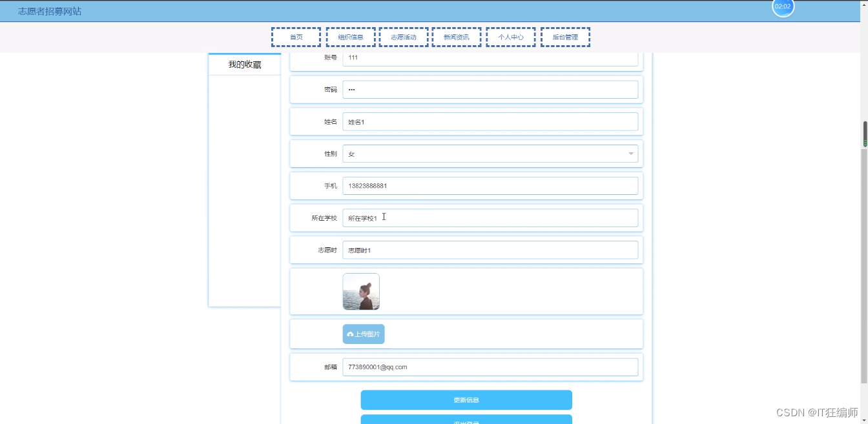Viewport: 868px width, 424px height.
Task: Click the cloud upload icon in 上传图片
Action: coord(350,334)
